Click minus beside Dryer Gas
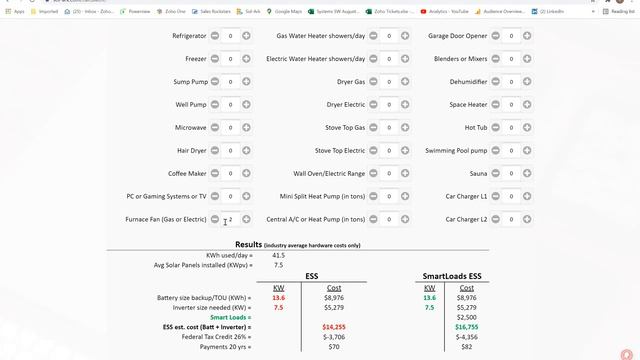The image size is (640, 360). pos(373,82)
